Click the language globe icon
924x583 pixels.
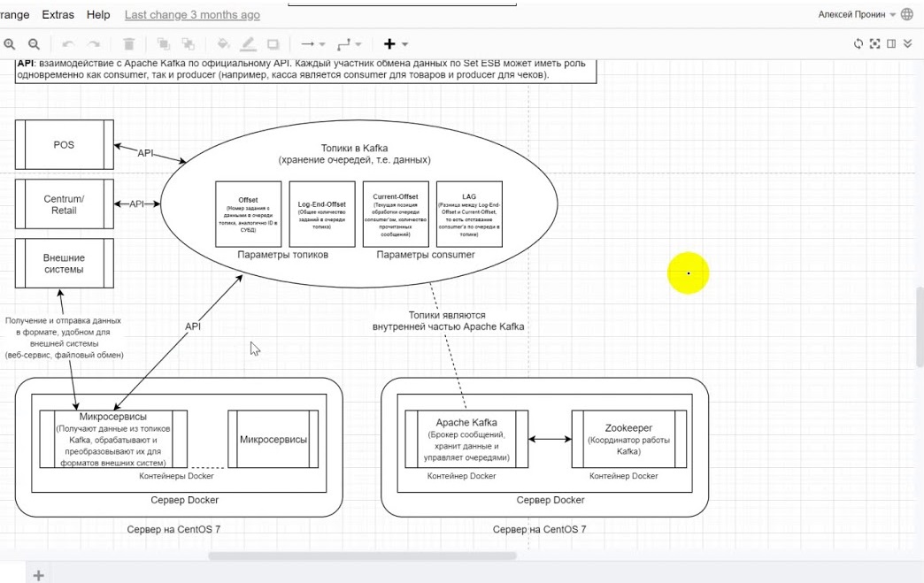point(906,14)
